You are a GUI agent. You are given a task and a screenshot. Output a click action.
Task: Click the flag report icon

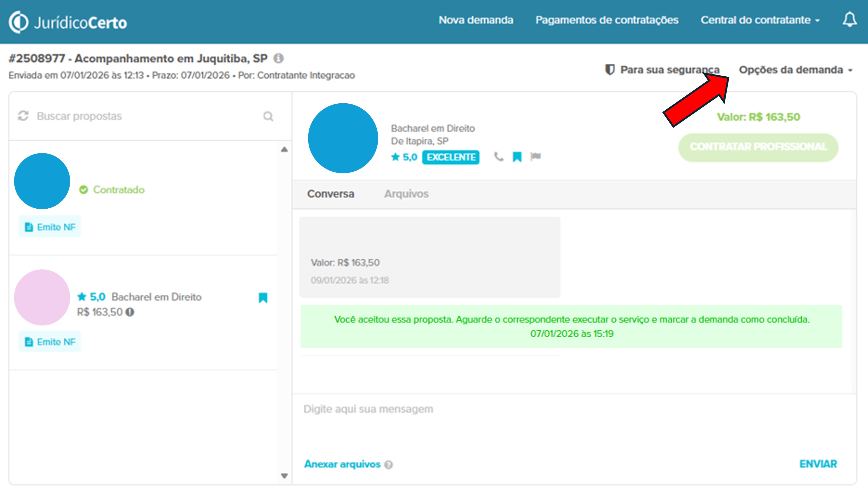pos(535,157)
